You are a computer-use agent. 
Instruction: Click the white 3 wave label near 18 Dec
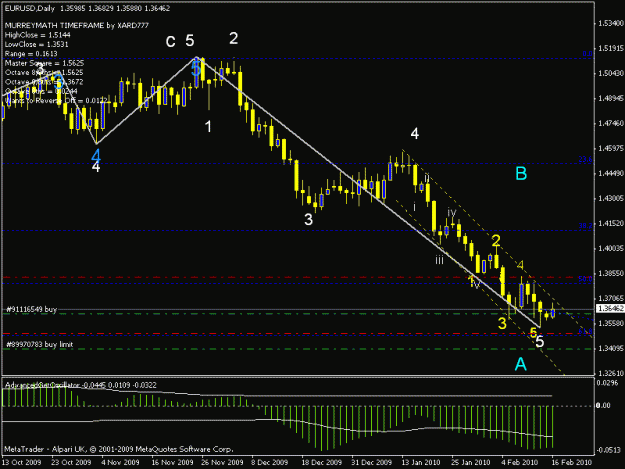pyautogui.click(x=309, y=220)
